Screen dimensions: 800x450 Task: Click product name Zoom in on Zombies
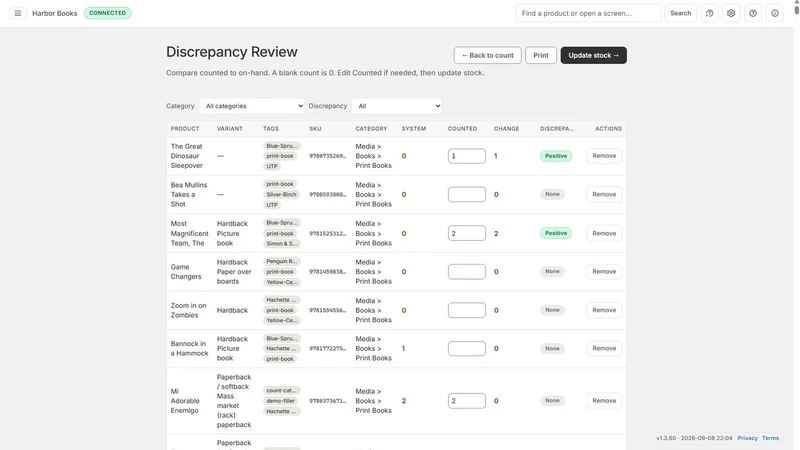(x=188, y=310)
